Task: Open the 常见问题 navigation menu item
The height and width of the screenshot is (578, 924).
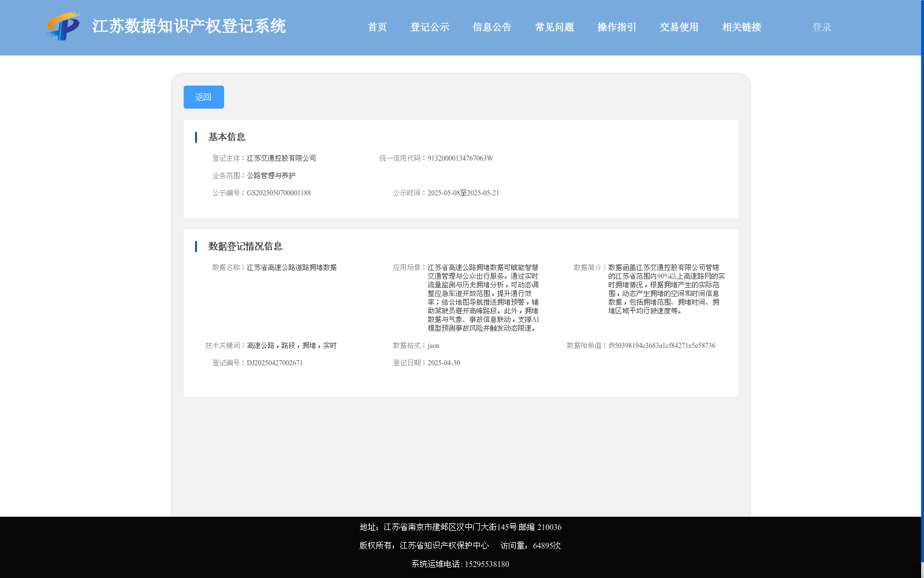Action: pos(554,27)
